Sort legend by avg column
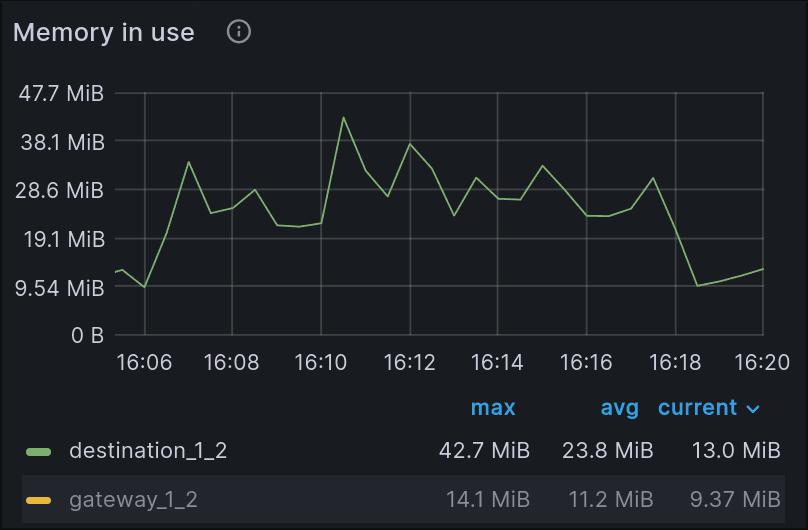This screenshot has width=808, height=530. [x=619, y=408]
